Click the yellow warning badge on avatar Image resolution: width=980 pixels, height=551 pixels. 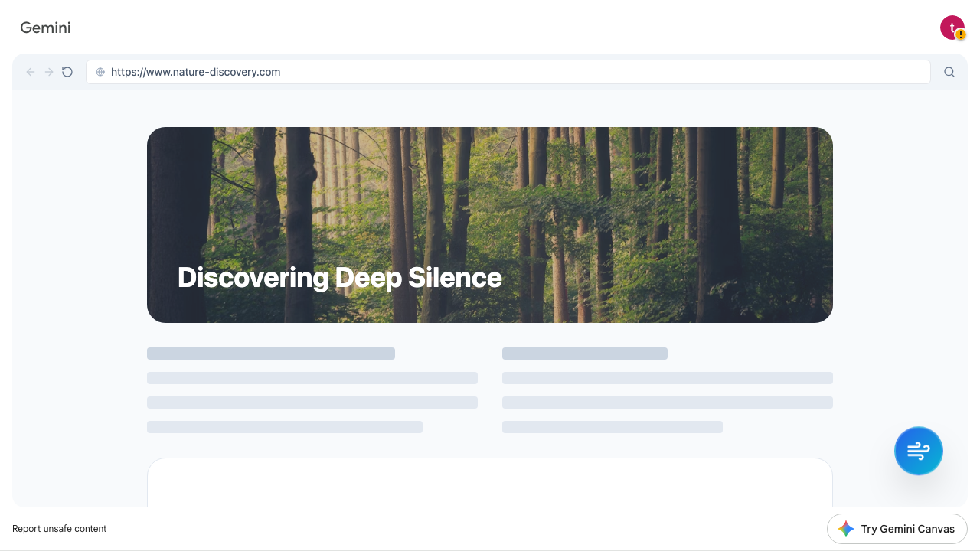click(961, 35)
